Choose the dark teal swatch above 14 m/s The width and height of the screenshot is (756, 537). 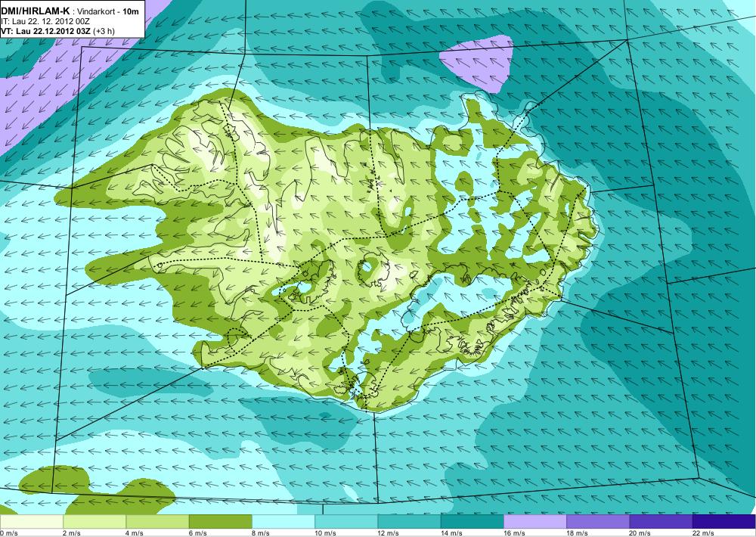472,522
